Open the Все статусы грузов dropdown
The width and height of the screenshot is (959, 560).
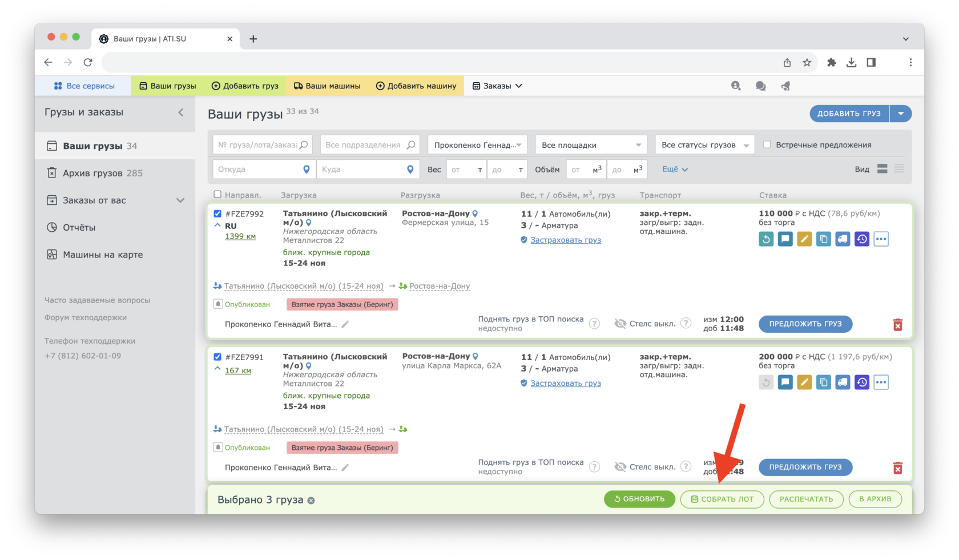[x=705, y=145]
